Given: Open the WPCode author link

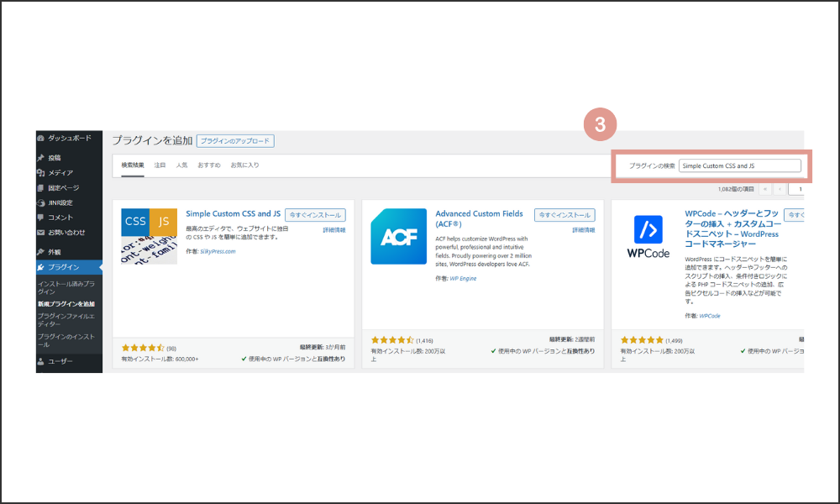Looking at the screenshot, I should (710, 316).
